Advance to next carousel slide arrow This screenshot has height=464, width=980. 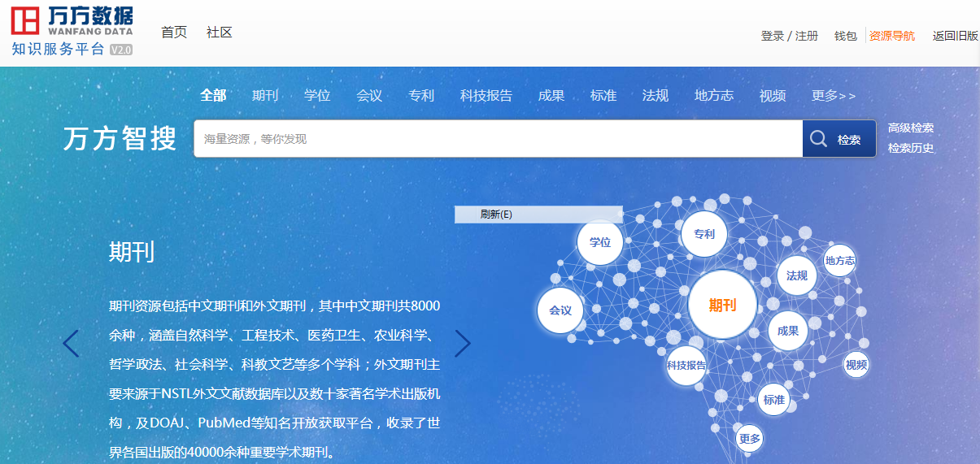[x=463, y=344]
